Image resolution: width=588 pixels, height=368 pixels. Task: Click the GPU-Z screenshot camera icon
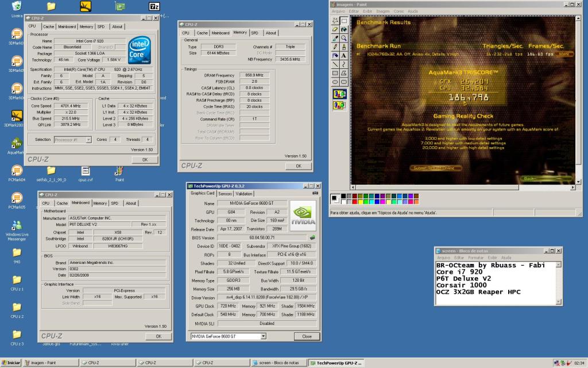tap(315, 193)
